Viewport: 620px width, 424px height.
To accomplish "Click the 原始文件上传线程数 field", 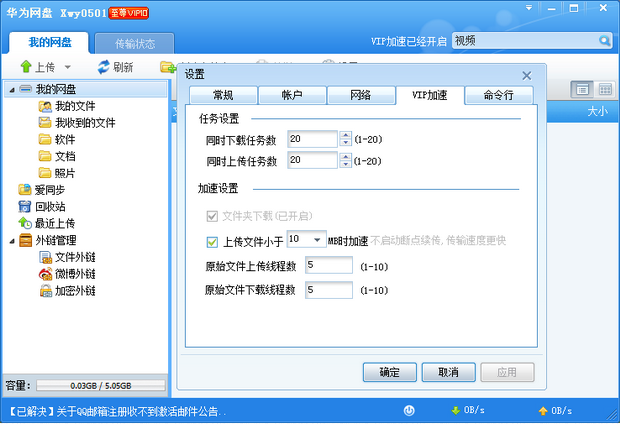I will [329, 265].
